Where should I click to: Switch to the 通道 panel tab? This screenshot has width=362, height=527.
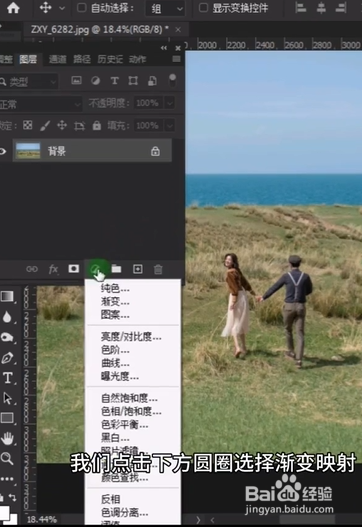(x=57, y=59)
